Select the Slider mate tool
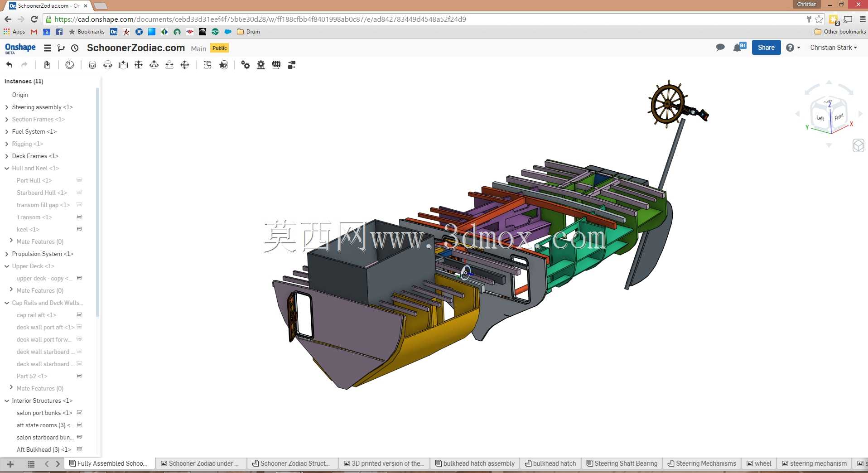The height and width of the screenshot is (473, 868). coord(123,65)
